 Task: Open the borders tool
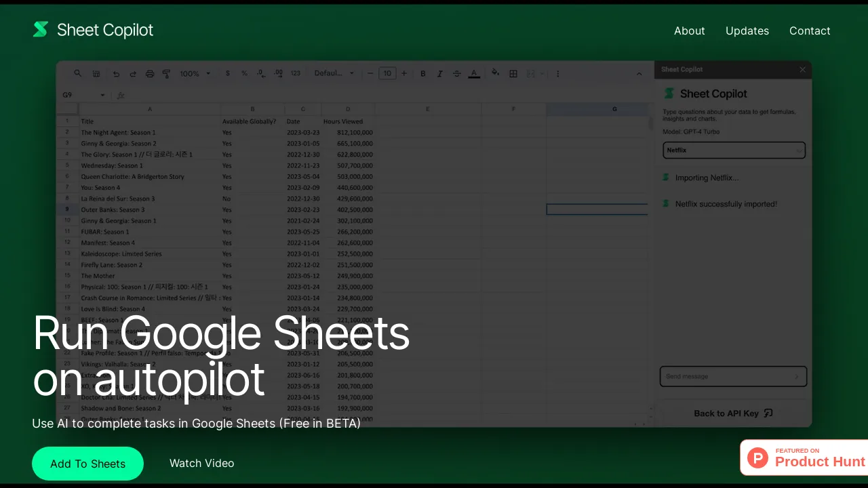513,73
